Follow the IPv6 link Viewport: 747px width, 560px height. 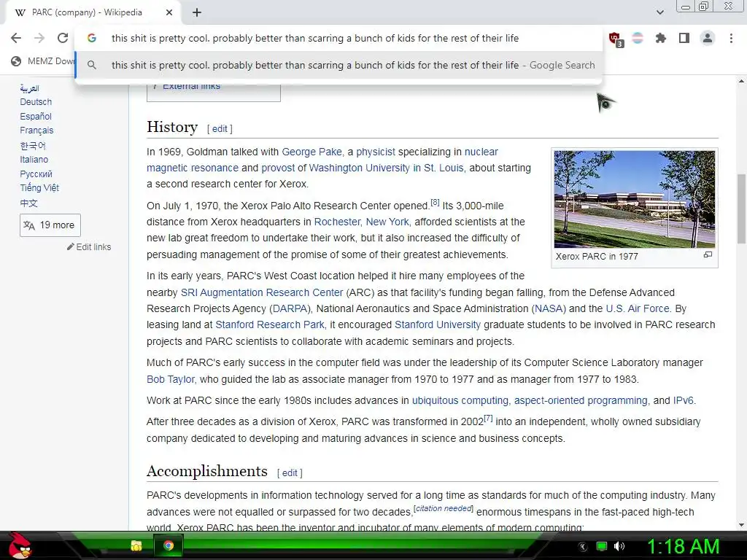click(x=683, y=400)
